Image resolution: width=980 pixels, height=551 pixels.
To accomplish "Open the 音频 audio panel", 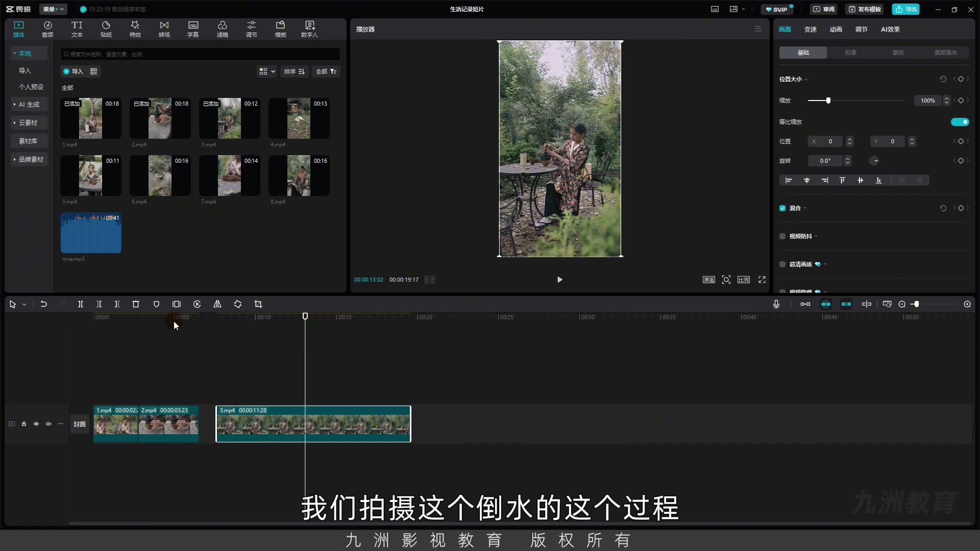I will (47, 29).
